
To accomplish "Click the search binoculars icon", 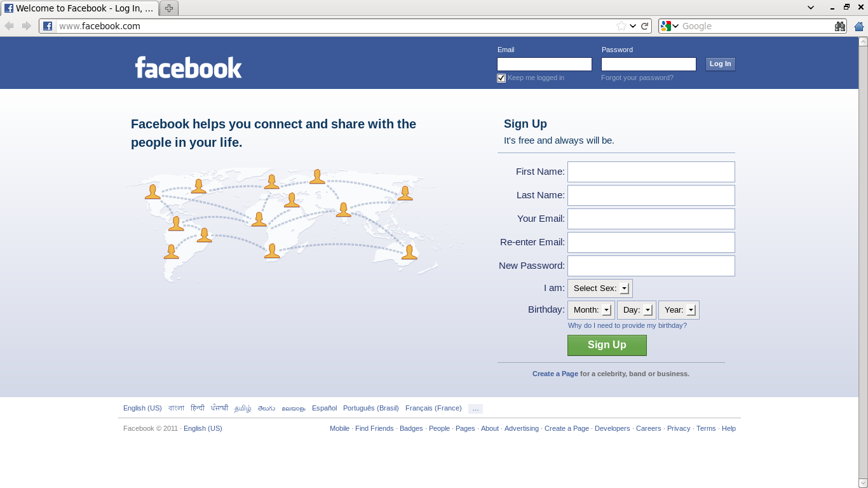I will pos(840,26).
